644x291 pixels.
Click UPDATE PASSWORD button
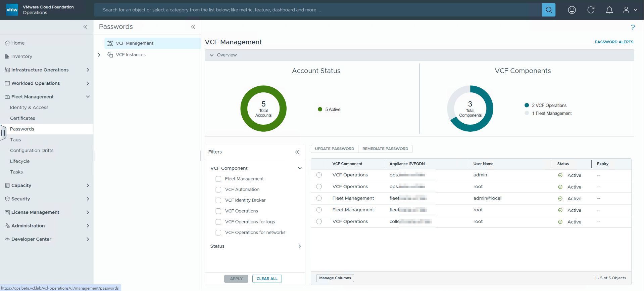(x=335, y=149)
